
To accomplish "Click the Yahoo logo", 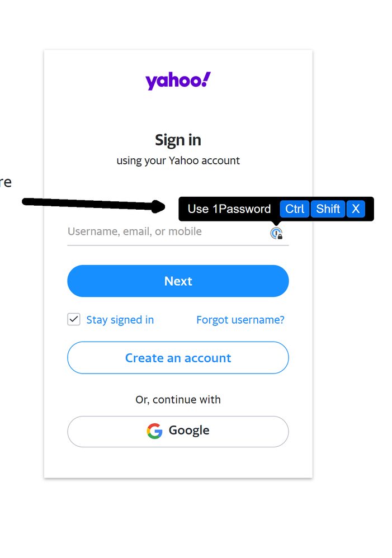I will pyautogui.click(x=178, y=81).
